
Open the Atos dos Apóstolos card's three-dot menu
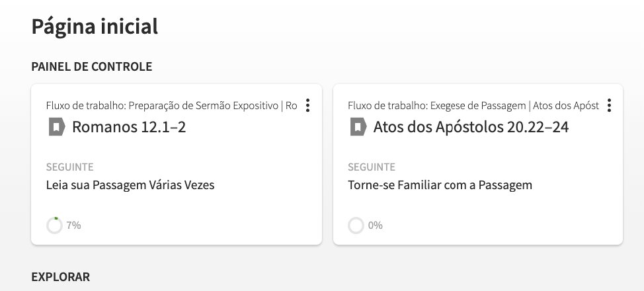coord(609,105)
